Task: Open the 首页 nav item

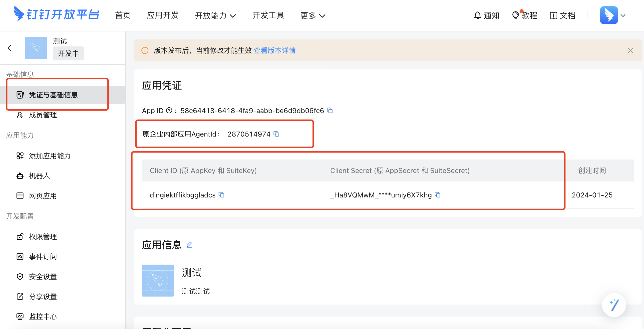Action: click(x=123, y=15)
